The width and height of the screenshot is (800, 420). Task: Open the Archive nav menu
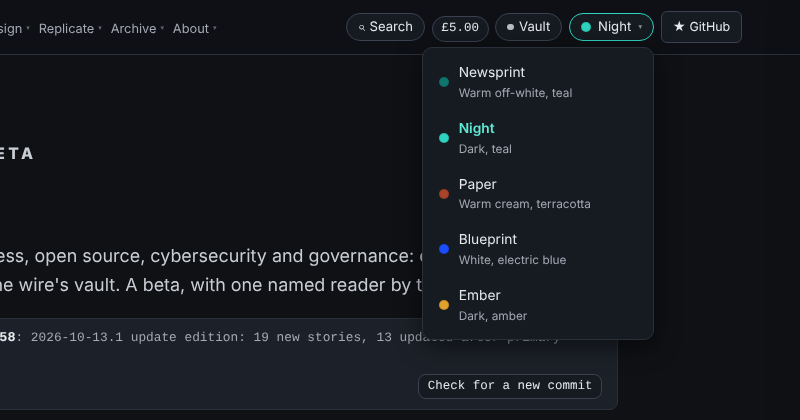(x=137, y=29)
